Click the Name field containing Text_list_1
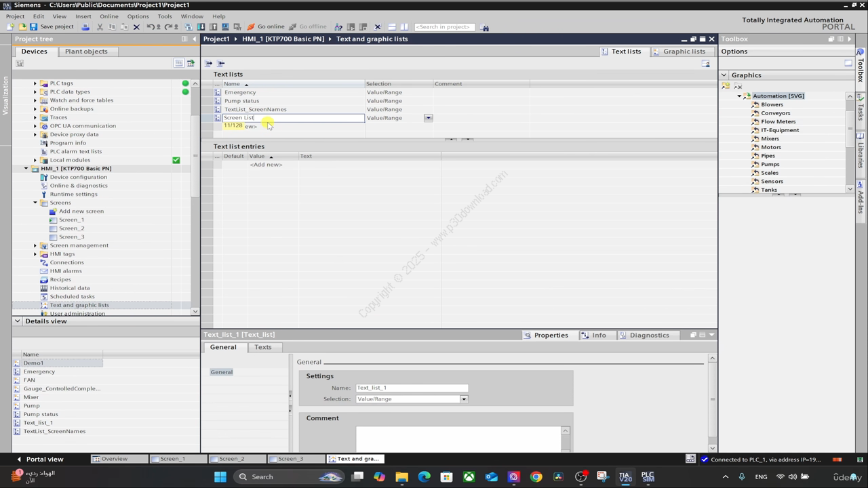Viewport: 868px width, 488px height. (412, 388)
